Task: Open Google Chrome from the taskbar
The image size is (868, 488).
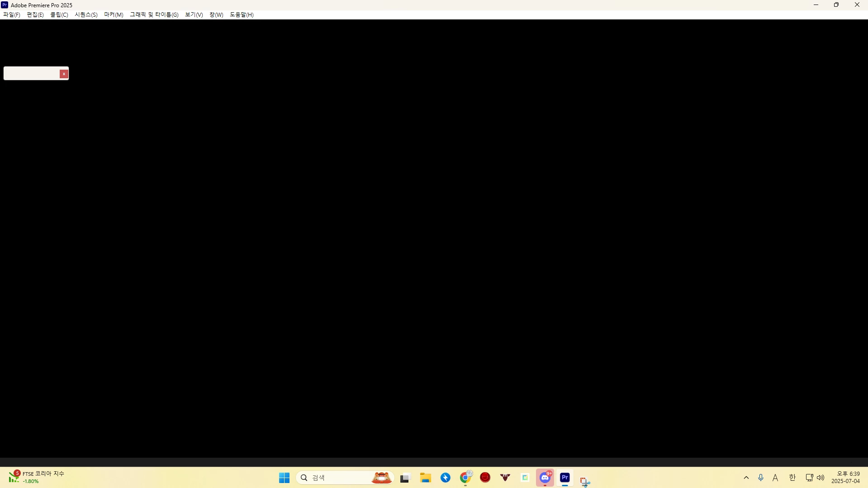Action: [465, 478]
